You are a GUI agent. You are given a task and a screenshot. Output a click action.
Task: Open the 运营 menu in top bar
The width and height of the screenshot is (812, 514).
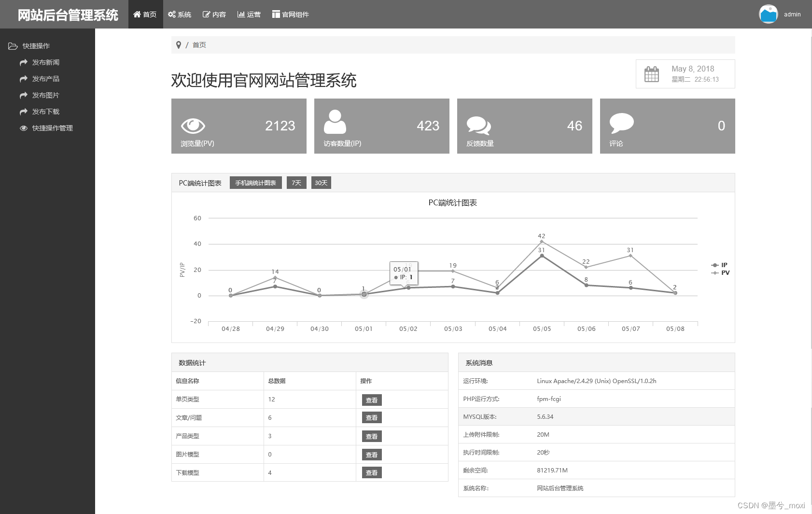249,14
